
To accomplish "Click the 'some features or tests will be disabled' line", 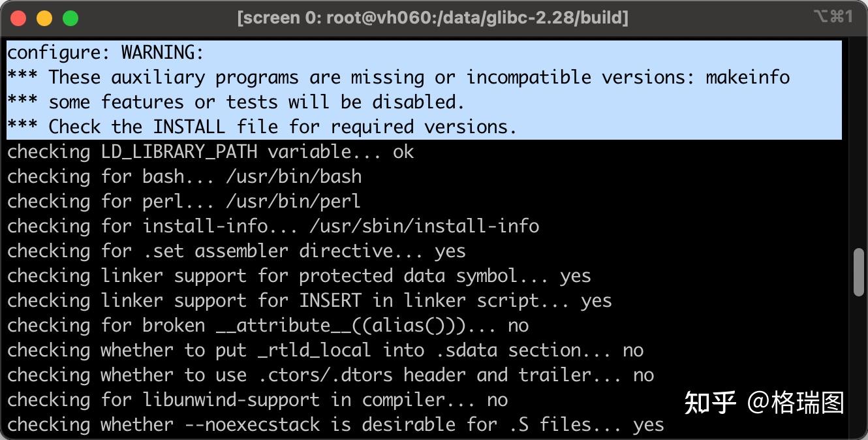I will [236, 102].
